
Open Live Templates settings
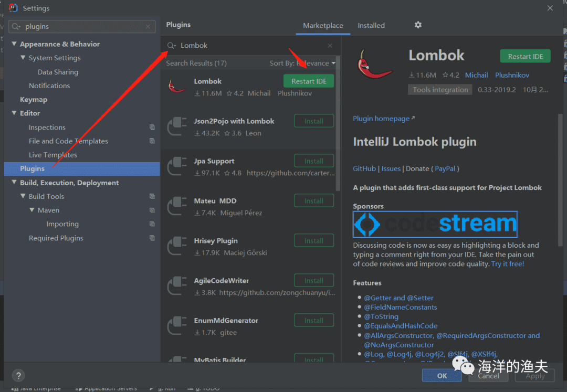[53, 155]
